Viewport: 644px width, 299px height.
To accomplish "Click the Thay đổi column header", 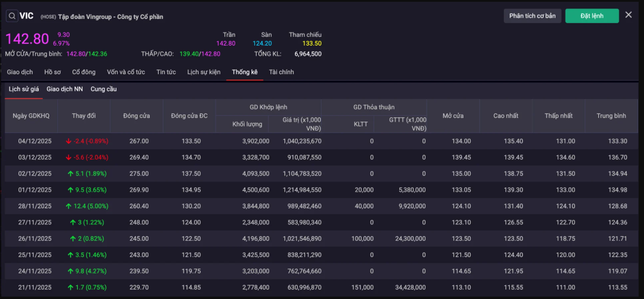I will tap(83, 116).
